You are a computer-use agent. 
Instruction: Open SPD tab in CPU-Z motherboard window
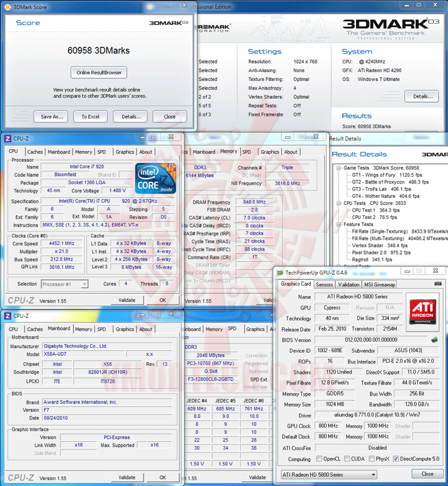[x=101, y=329]
